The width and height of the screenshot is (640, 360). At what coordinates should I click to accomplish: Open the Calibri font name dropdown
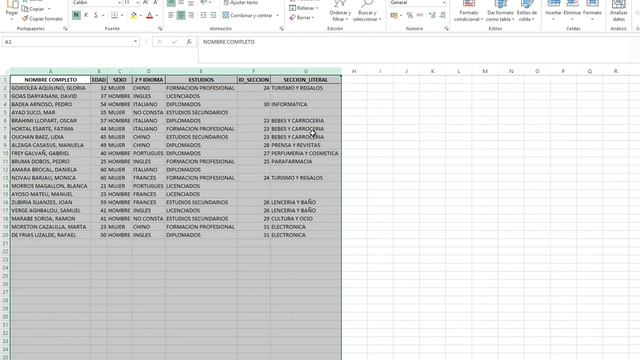[119, 3]
